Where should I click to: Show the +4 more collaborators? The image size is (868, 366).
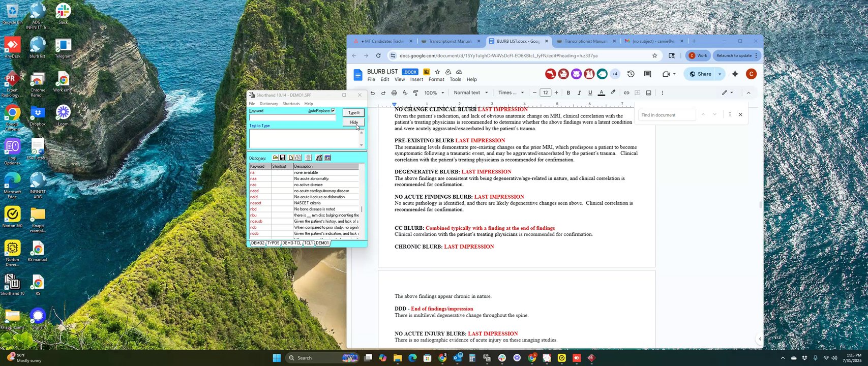pyautogui.click(x=615, y=74)
